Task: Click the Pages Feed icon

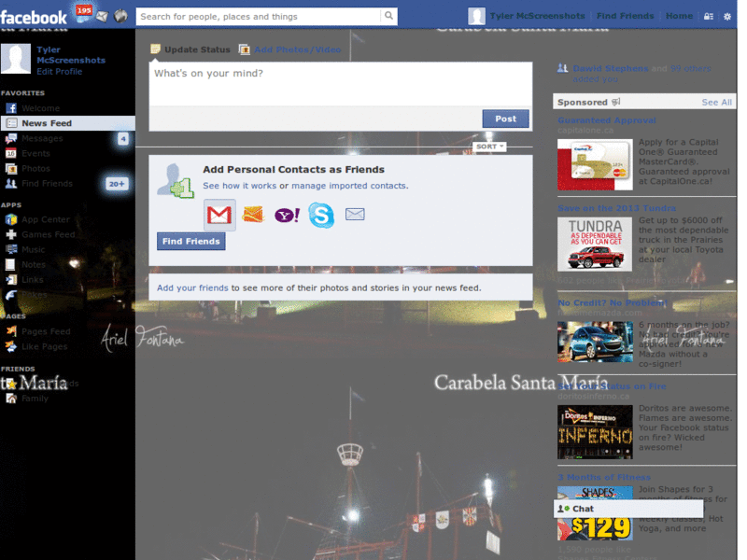Action: pos(11,331)
